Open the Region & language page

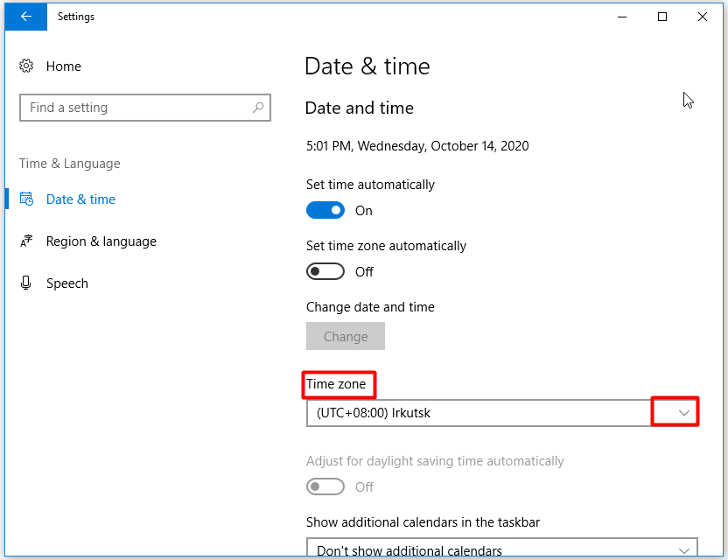point(101,241)
